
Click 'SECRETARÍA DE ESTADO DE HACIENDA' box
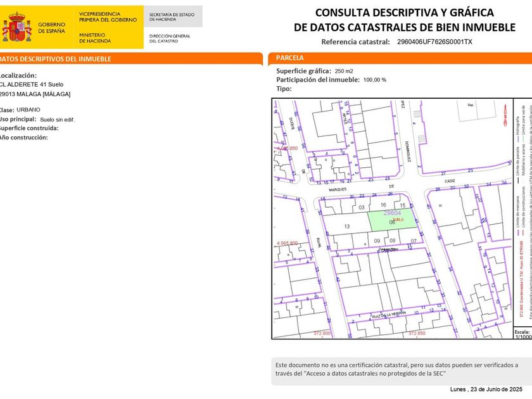(173, 16)
